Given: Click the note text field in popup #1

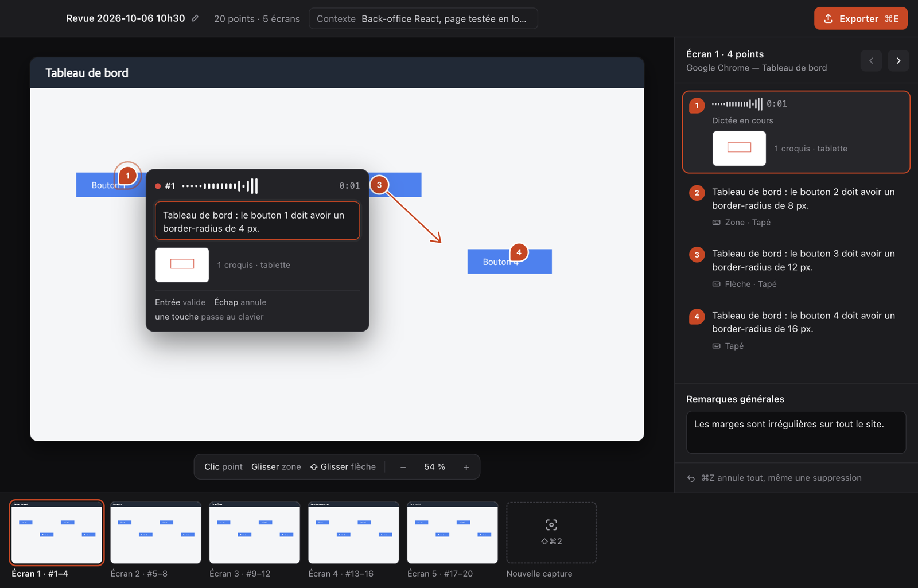Looking at the screenshot, I should tap(257, 221).
